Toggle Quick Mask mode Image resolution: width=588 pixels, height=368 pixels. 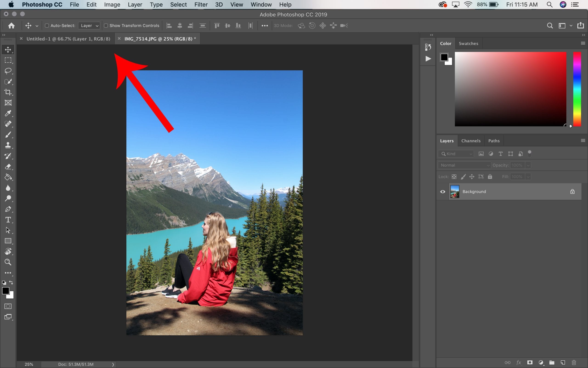tap(8, 306)
